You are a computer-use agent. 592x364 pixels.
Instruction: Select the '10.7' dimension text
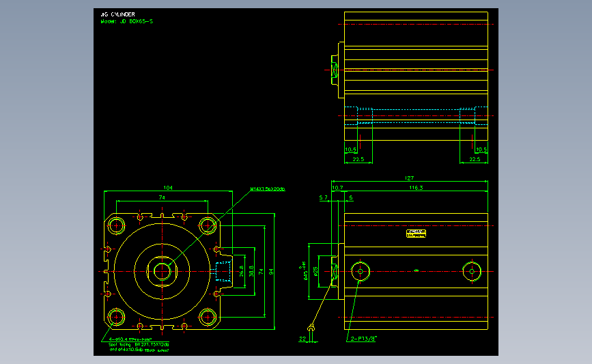337,188
